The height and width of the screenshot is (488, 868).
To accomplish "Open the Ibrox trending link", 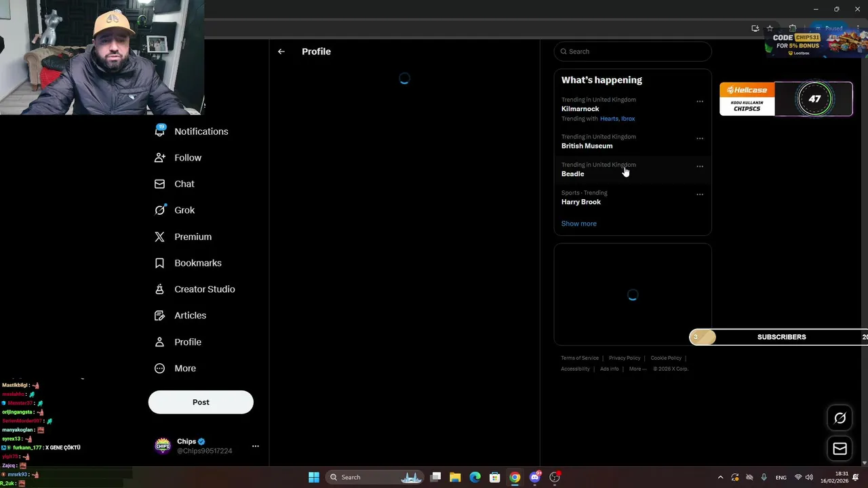I will coord(628,119).
